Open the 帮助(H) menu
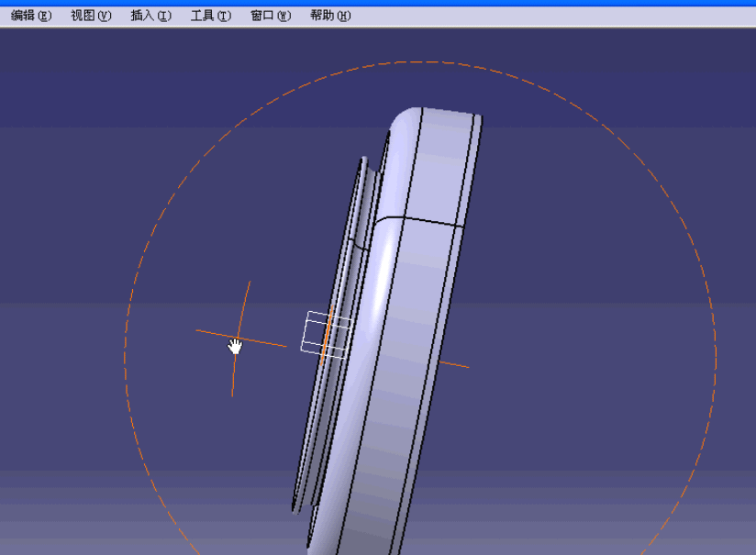 tap(330, 16)
